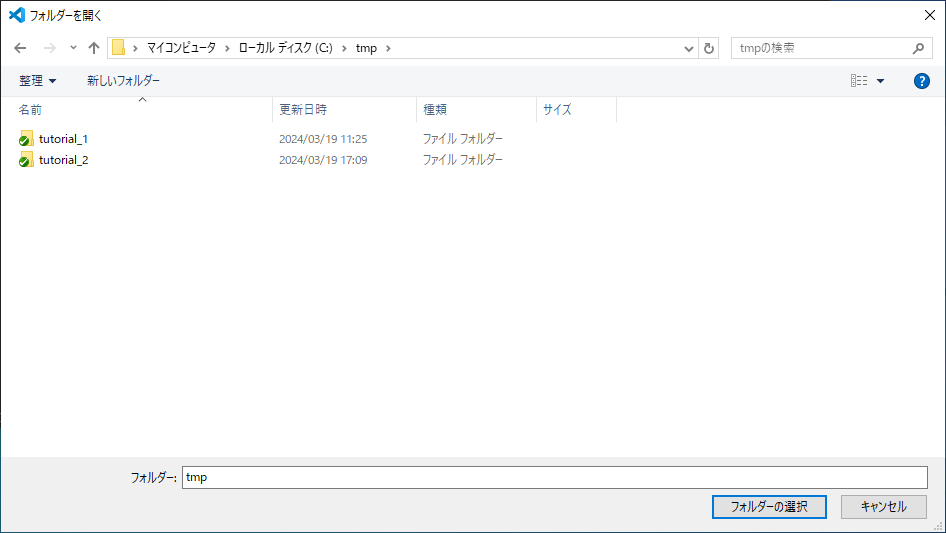
Task: Navigate up one folder level
Action: pyautogui.click(x=94, y=48)
